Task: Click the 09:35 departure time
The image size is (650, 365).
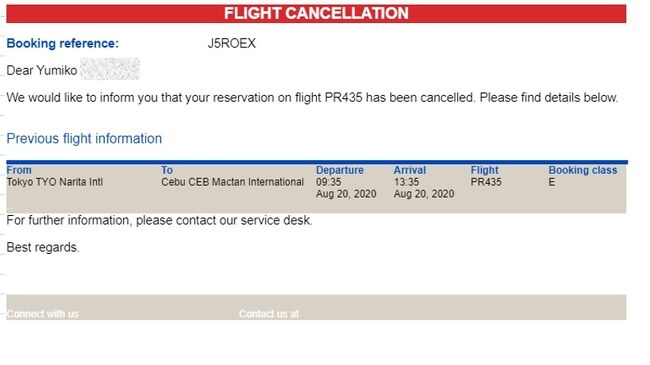Action: (329, 182)
